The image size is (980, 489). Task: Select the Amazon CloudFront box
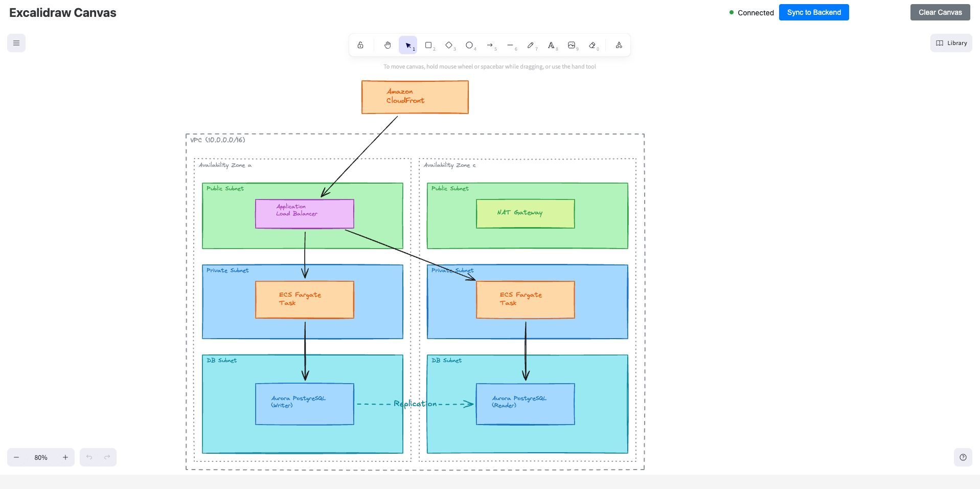point(415,97)
